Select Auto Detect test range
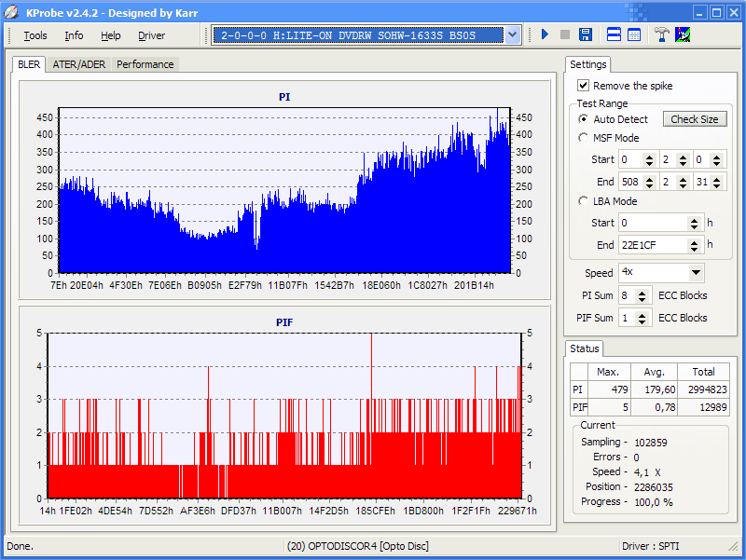Image resolution: width=746 pixels, height=560 pixels. (583, 119)
